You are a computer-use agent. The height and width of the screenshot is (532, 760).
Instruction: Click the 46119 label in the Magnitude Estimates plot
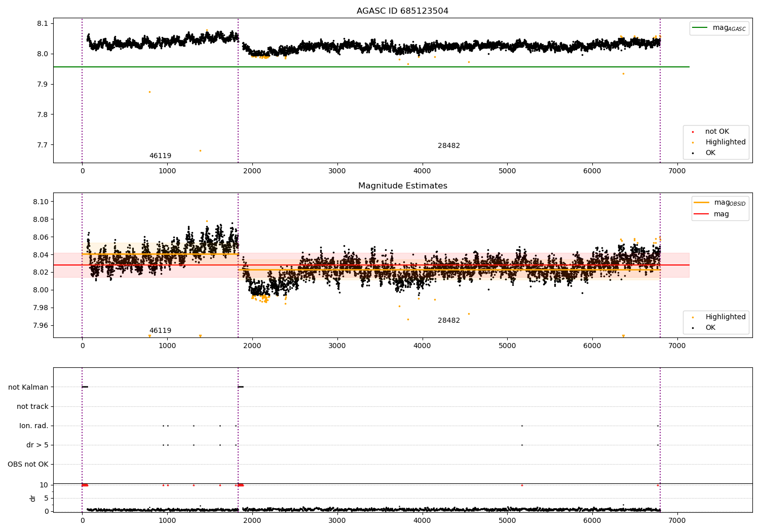160,330
